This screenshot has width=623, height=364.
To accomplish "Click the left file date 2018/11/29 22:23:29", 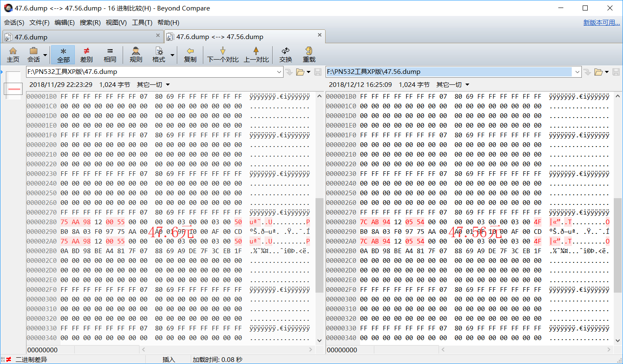I will [x=61, y=85].
